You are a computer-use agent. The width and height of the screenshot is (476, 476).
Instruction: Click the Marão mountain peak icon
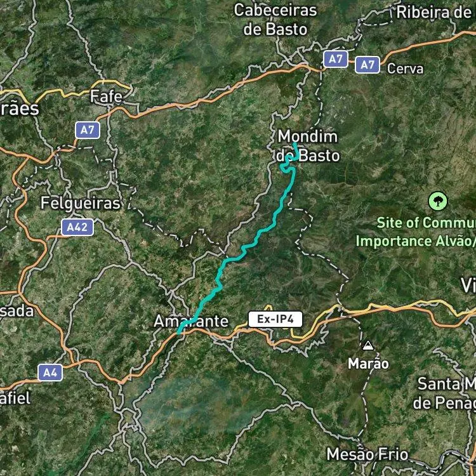pos(368,345)
